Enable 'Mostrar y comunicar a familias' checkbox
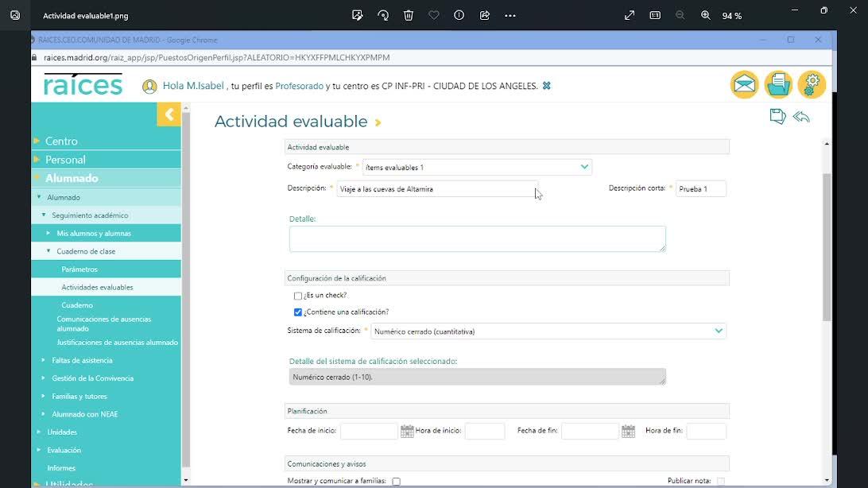The image size is (868, 488). pyautogui.click(x=397, y=482)
